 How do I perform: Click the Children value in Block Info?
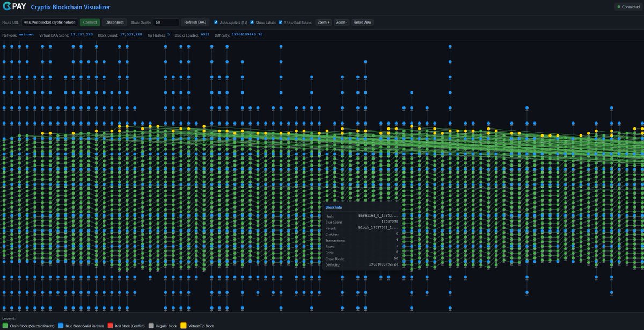pos(397,234)
